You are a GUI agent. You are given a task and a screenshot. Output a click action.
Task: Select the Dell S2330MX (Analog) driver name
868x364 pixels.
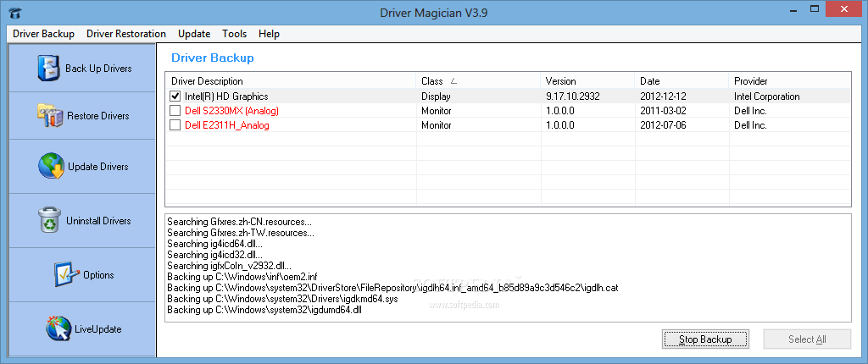(231, 111)
